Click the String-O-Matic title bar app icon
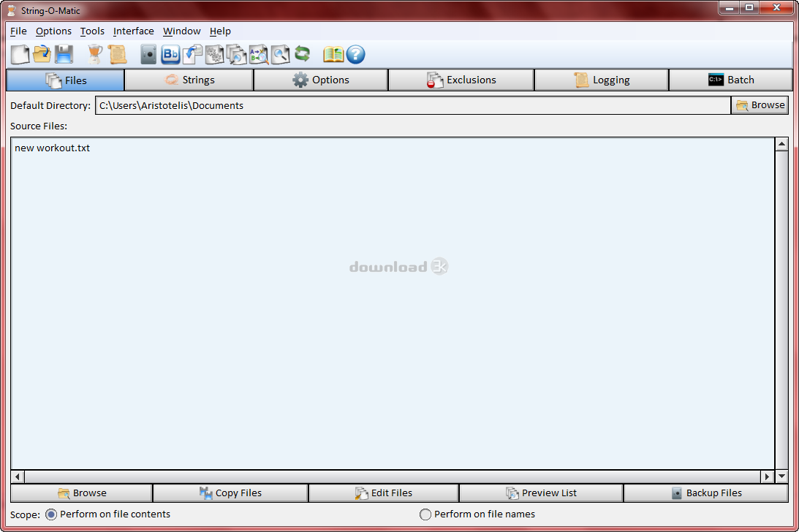Viewport: 799px width, 532px height. pyautogui.click(x=11, y=10)
